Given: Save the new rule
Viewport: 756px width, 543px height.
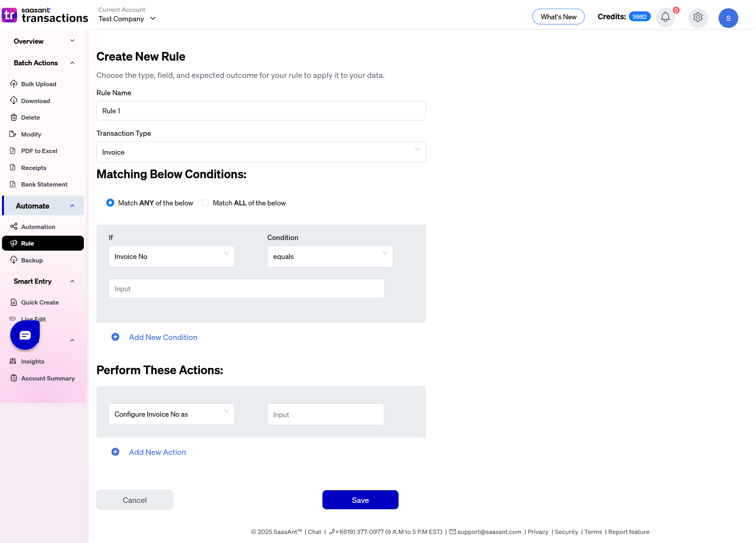Looking at the screenshot, I should pyautogui.click(x=360, y=500).
